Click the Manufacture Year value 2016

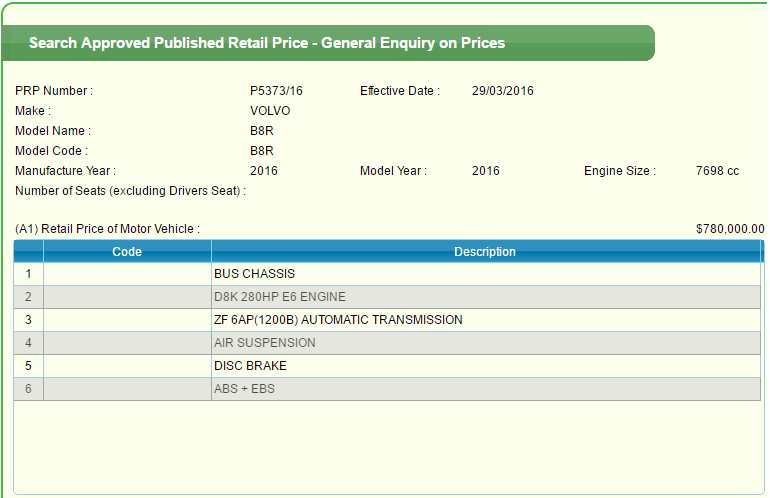(264, 171)
